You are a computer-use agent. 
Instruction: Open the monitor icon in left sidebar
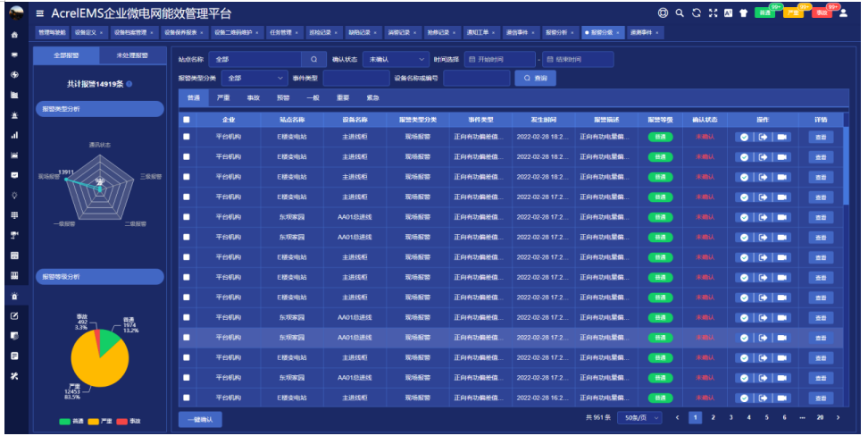(x=14, y=54)
